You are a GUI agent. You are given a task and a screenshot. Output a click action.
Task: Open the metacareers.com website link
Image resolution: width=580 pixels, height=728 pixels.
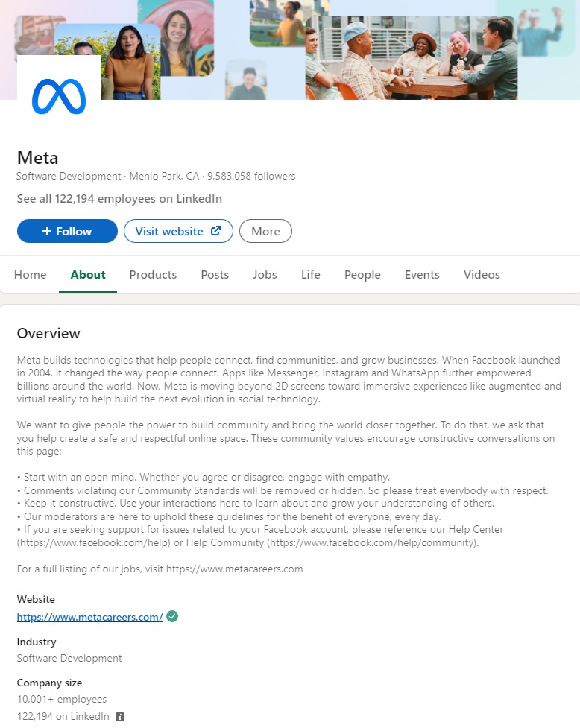[x=89, y=616]
